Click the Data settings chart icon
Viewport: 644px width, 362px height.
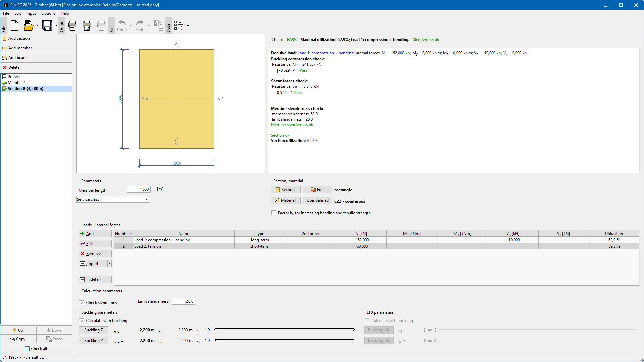[x=180, y=25]
